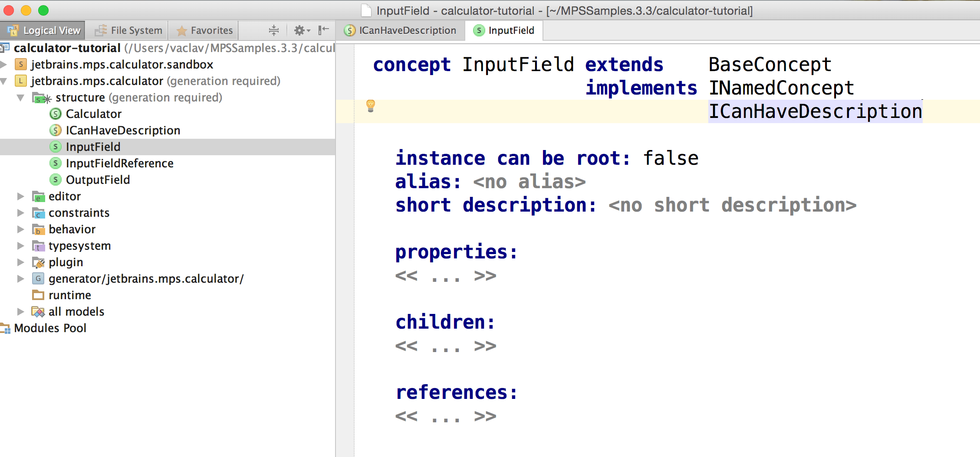
Task: Open the settings gear dropdown in the project toolbar
Action: pos(300,30)
